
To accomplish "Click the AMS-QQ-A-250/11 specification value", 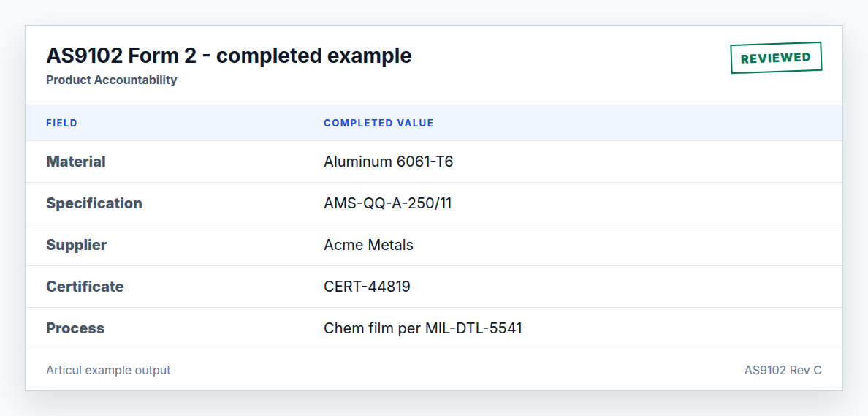I will click(x=388, y=203).
